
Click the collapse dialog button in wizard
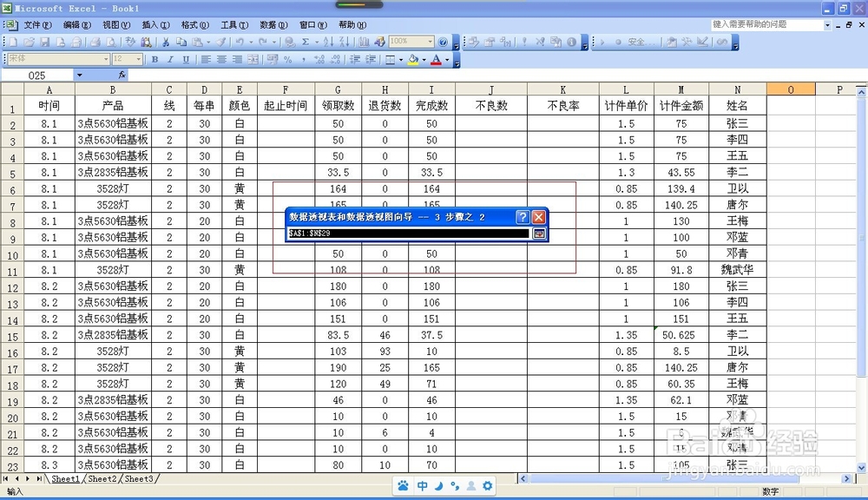pyautogui.click(x=538, y=233)
